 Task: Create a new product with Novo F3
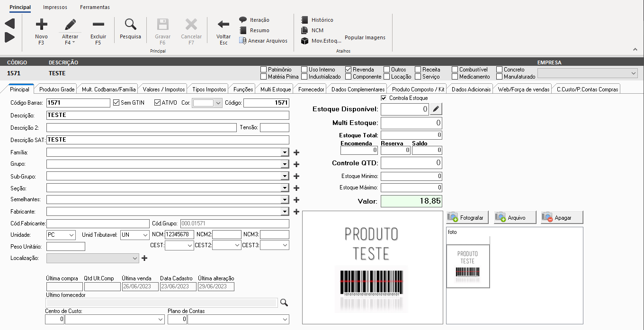41,30
